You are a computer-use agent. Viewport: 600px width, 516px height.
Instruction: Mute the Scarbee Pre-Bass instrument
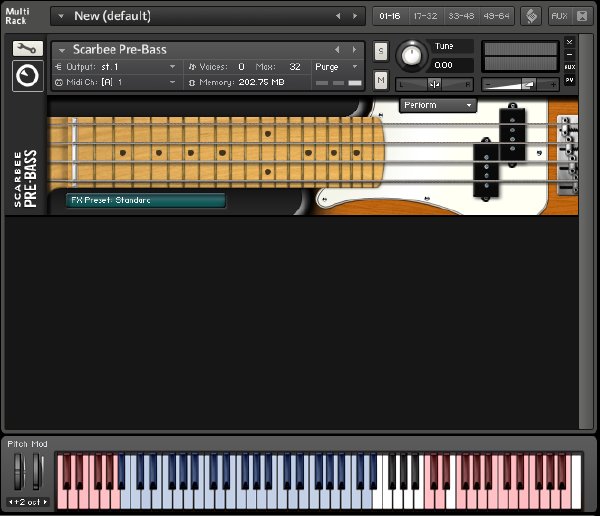[x=381, y=80]
